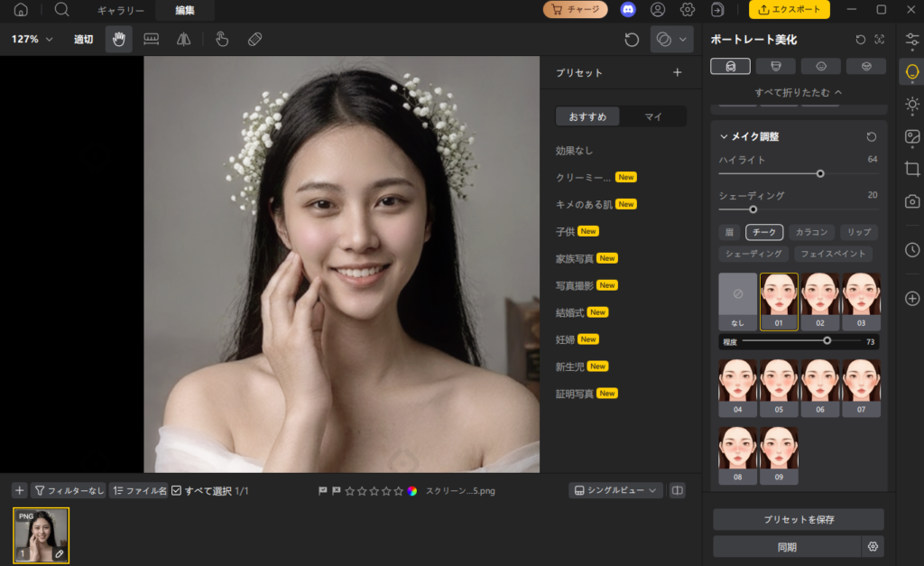This screenshot has height=566, width=924.
Task: Select the チーク makeup category
Action: coord(764,232)
